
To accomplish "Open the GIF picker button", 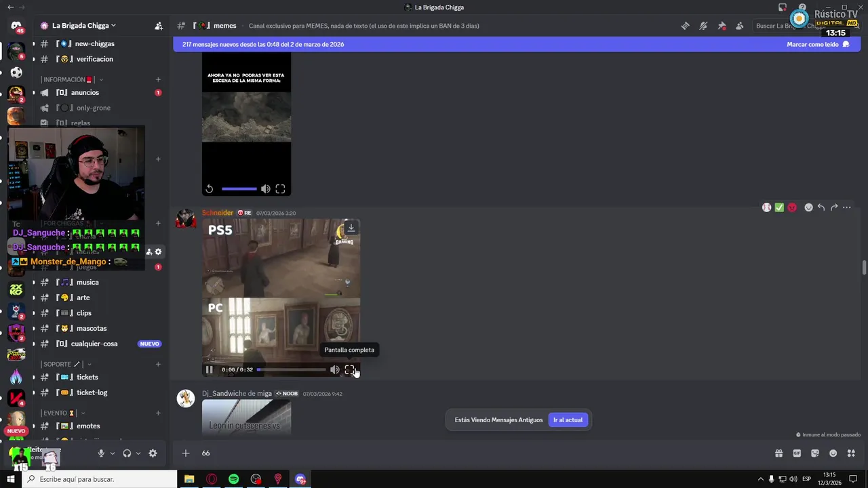I will click(797, 453).
